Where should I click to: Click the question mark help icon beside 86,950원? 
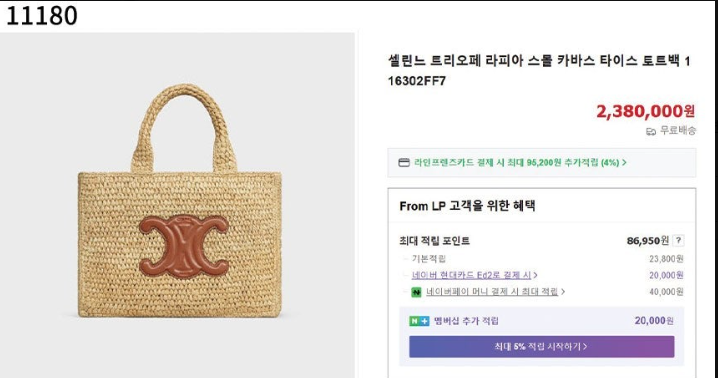(679, 241)
